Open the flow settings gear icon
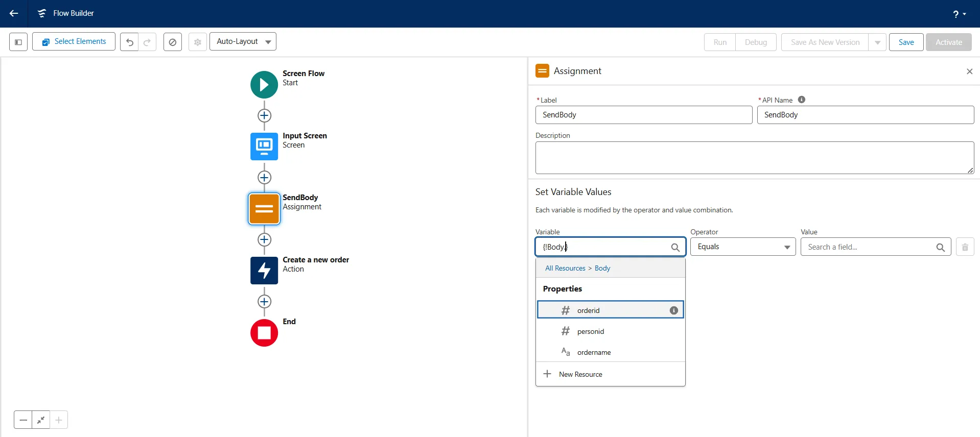The image size is (980, 437). (198, 42)
